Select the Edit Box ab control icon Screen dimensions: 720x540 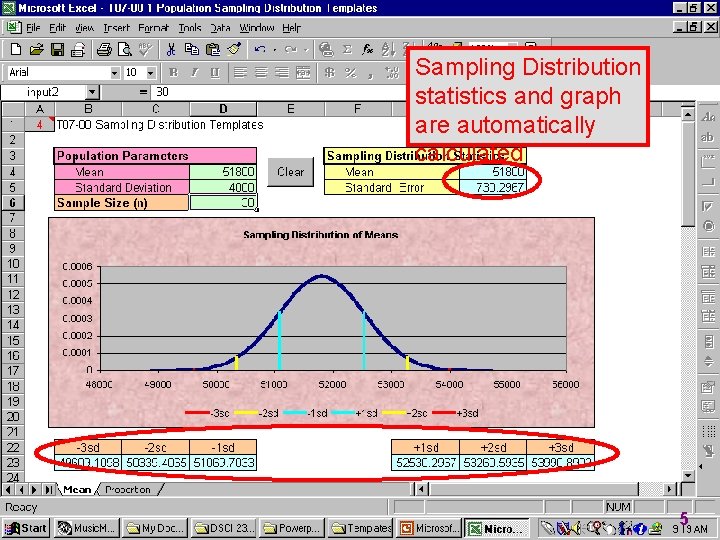click(x=708, y=137)
